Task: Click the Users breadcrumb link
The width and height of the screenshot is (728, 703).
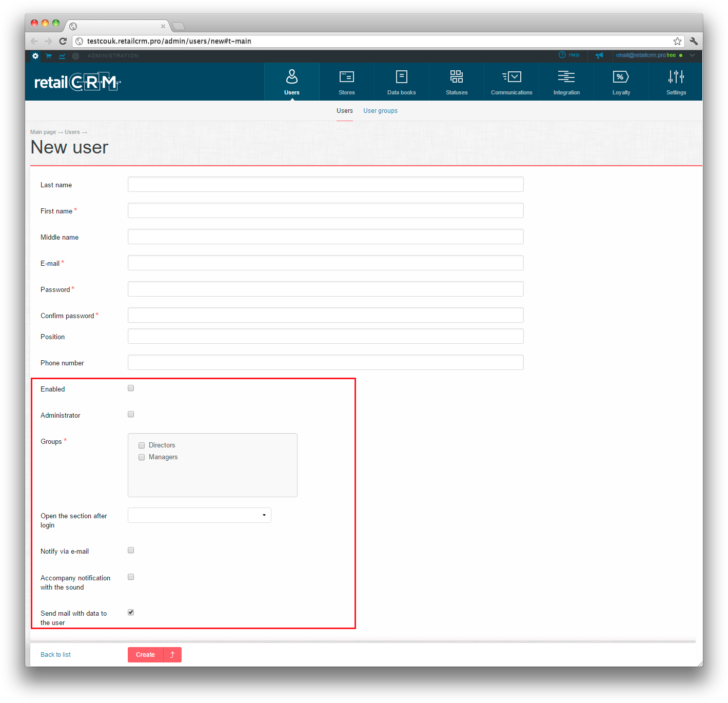Action: click(72, 132)
